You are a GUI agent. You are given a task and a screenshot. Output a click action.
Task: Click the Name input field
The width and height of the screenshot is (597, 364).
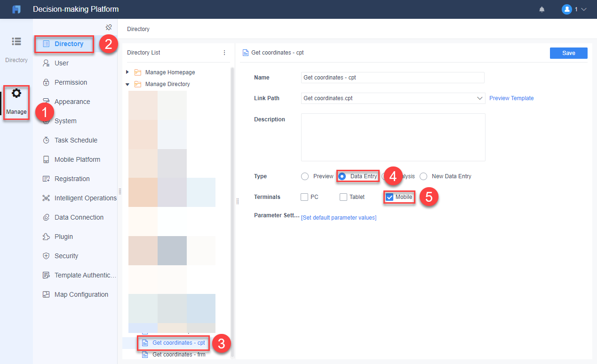(x=392, y=78)
